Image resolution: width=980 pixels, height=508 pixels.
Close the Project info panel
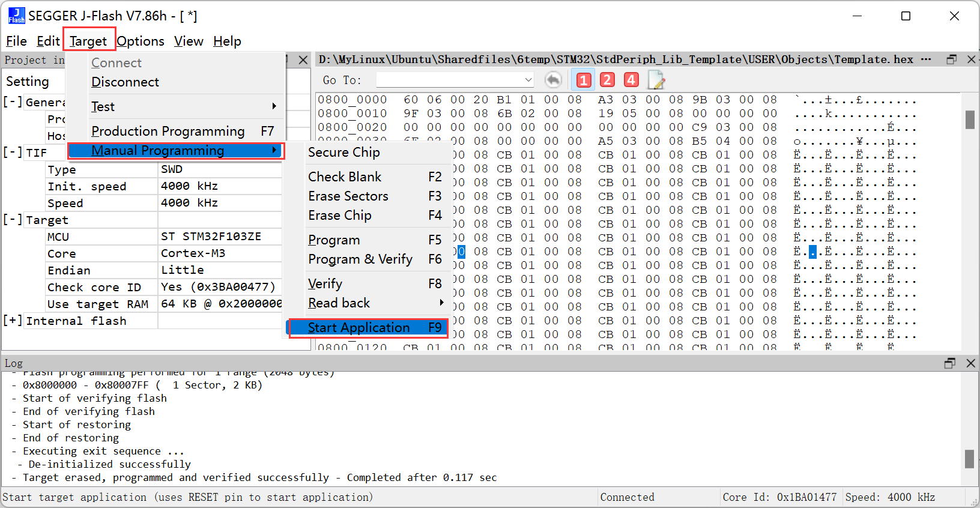pyautogui.click(x=303, y=60)
